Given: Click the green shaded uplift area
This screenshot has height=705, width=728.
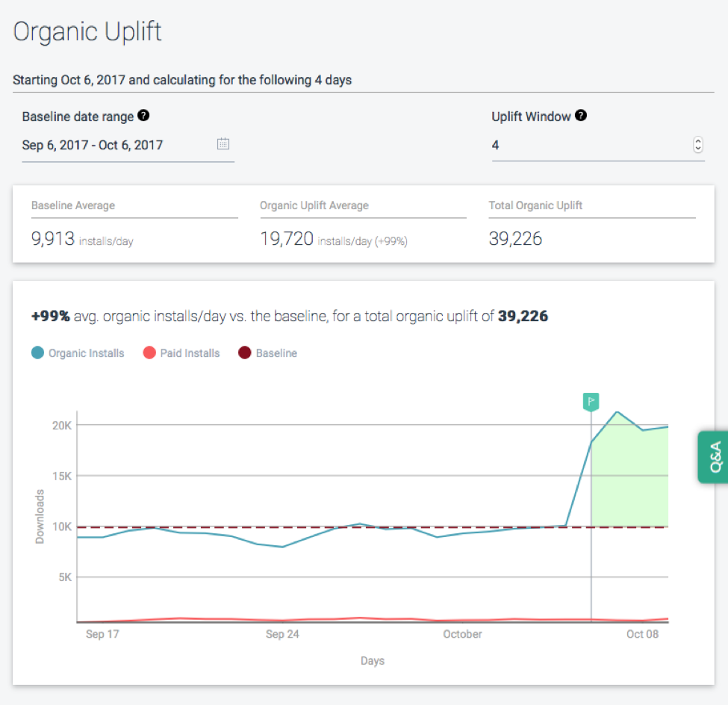Looking at the screenshot, I should tap(631, 485).
